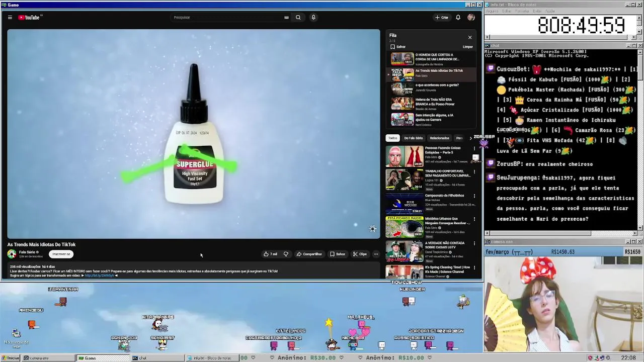Viewport: 644px width, 362px height.
Task: Open options for Pessoas Fazendo Coisas Estúpidas
Action: click(474, 149)
